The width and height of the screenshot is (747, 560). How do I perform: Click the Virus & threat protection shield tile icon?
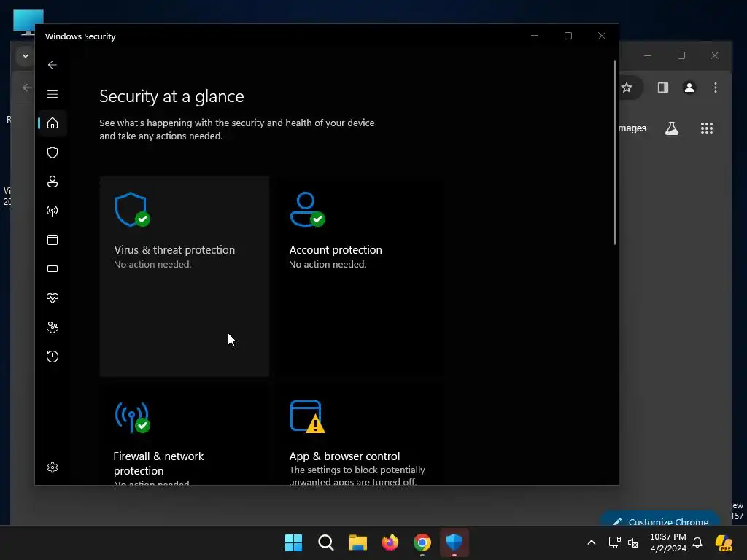coord(132,209)
